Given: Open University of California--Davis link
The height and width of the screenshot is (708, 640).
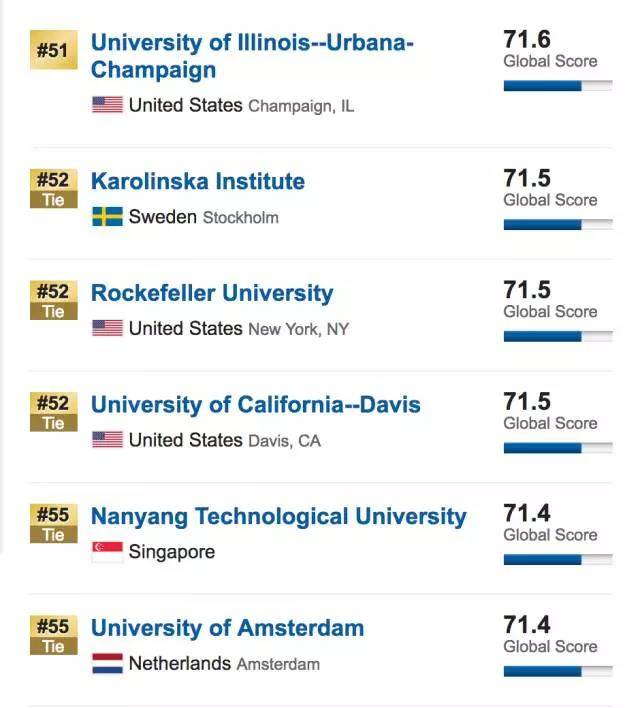Looking at the screenshot, I should click(255, 405).
